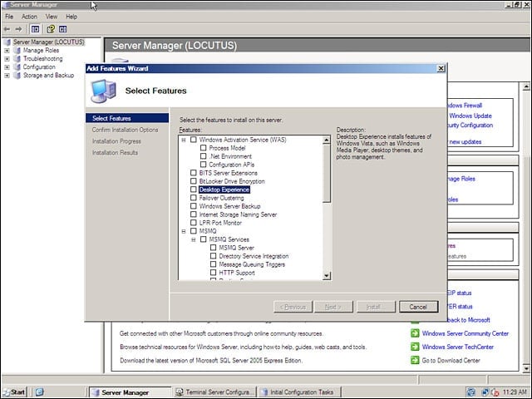The image size is (532, 399).
Task: Open Windows Server TechCenter link
Action: click(x=458, y=347)
